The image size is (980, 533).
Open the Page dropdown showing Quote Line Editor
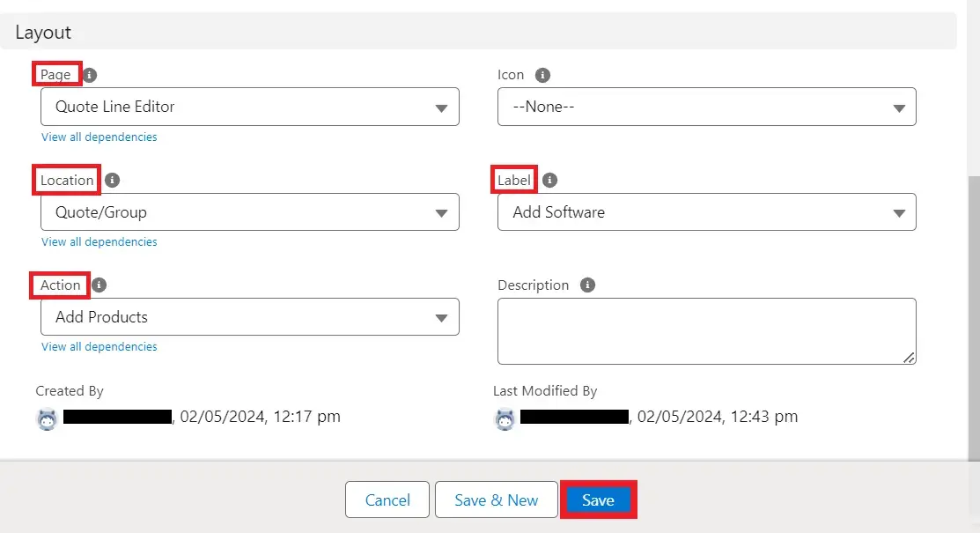[249, 107]
